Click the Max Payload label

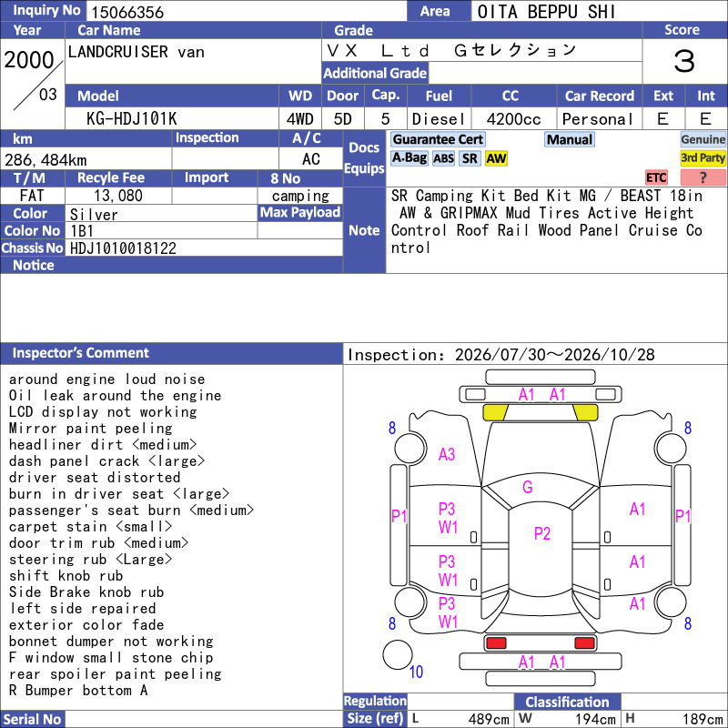coord(300,213)
